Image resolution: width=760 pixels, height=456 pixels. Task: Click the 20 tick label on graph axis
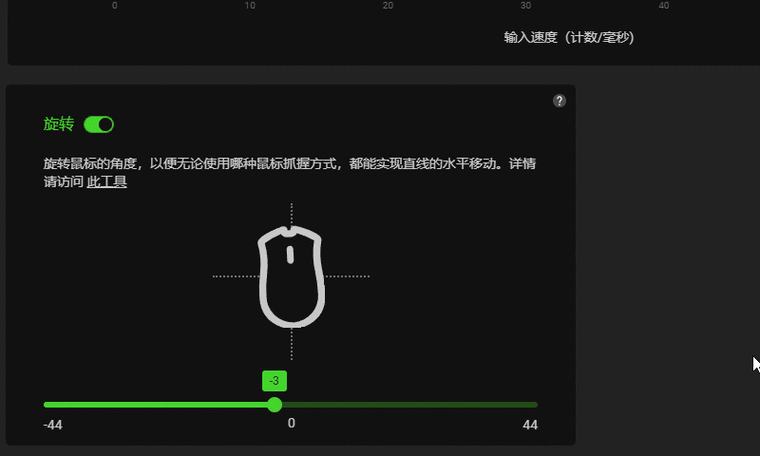pos(388,5)
